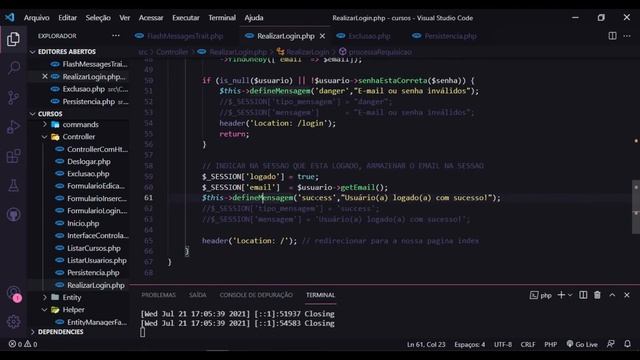Open the Extensions view
This screenshot has width=640, height=360.
(x=13, y=156)
